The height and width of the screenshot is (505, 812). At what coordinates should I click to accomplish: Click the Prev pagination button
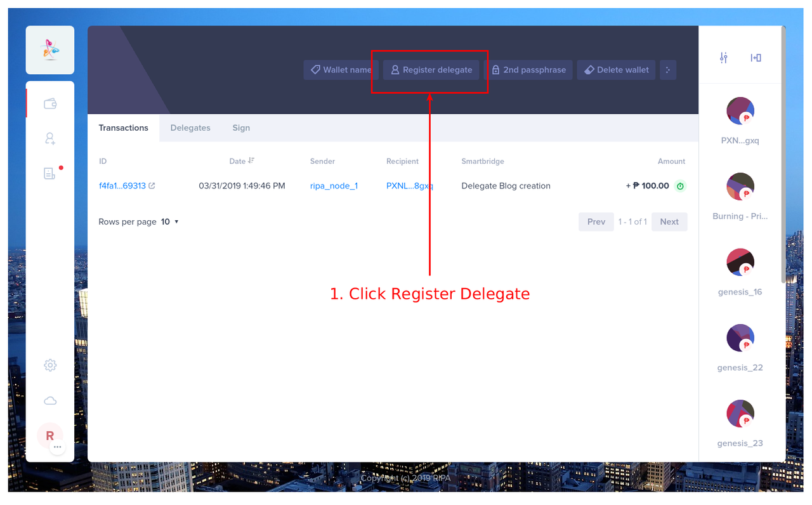596,221
